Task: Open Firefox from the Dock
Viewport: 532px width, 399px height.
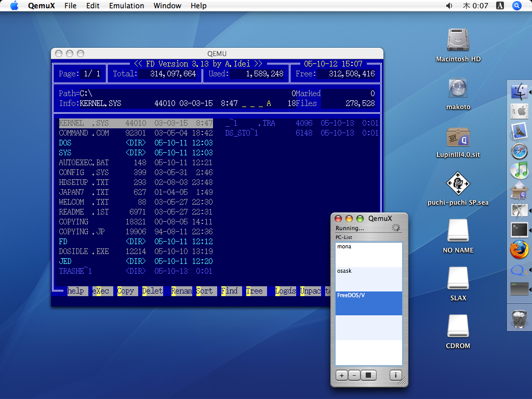Action: tap(519, 250)
